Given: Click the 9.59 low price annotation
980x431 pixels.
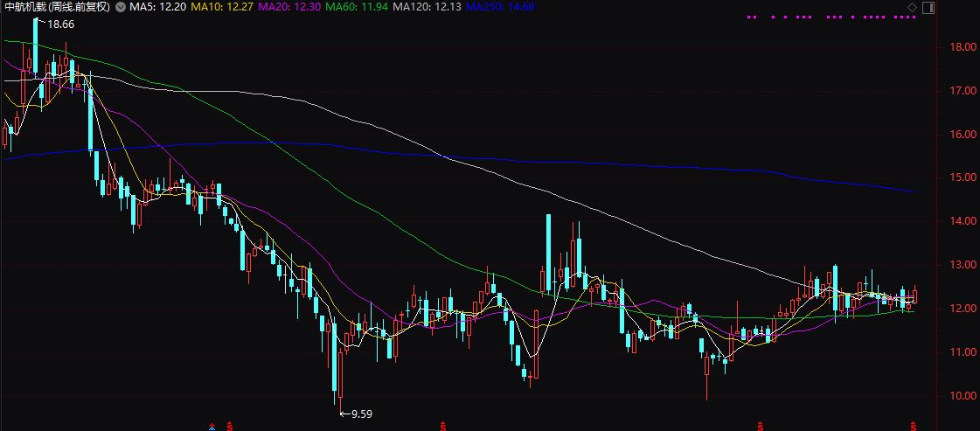Looking at the screenshot, I should pos(362,414).
